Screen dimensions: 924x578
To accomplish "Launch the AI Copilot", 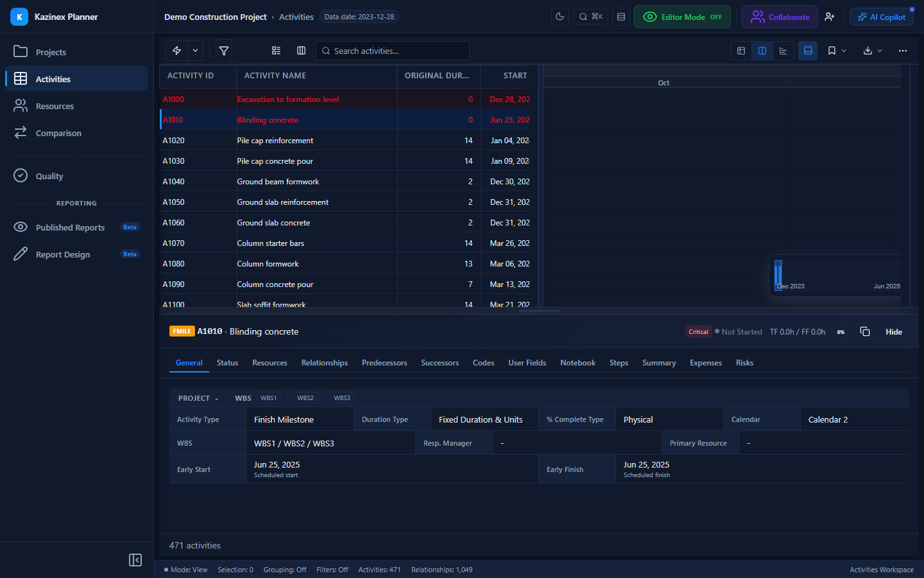I will 882,17.
